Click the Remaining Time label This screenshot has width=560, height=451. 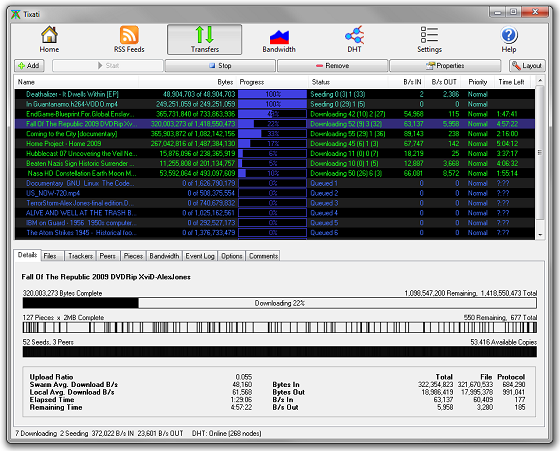(56, 407)
